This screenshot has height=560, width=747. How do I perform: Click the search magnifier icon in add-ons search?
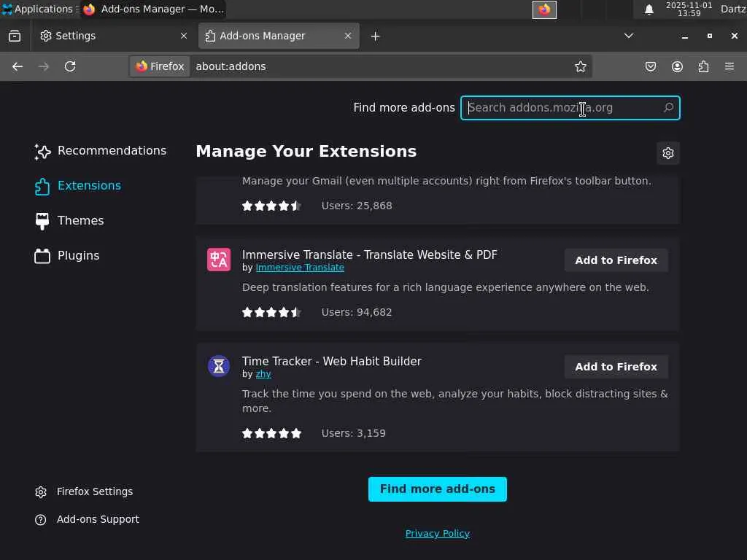click(668, 108)
